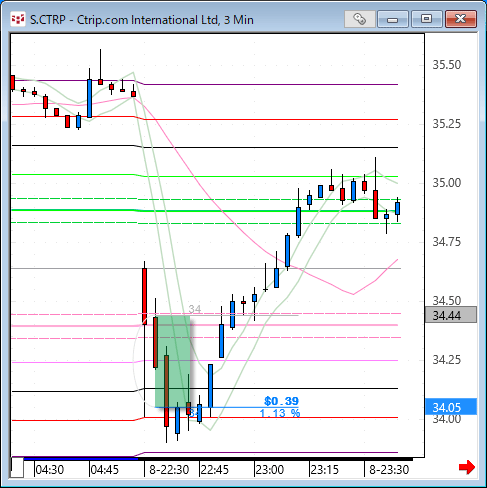487x488 pixels.
Task: Click the 34.75 price axis label
Action: point(447,242)
